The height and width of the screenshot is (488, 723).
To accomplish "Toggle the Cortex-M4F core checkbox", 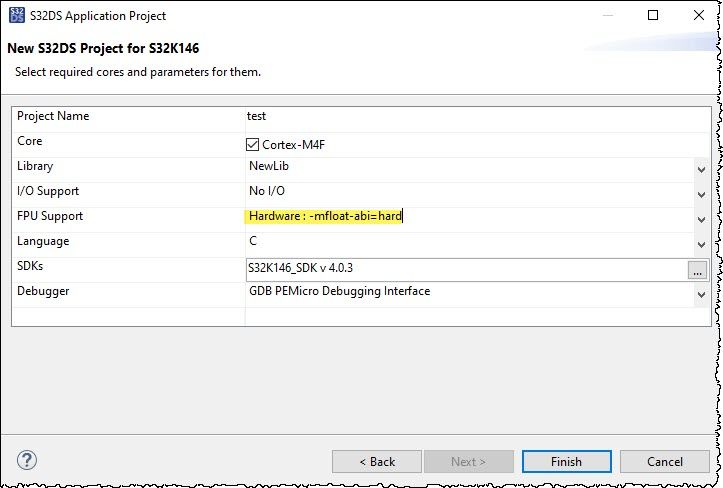I will coord(252,145).
